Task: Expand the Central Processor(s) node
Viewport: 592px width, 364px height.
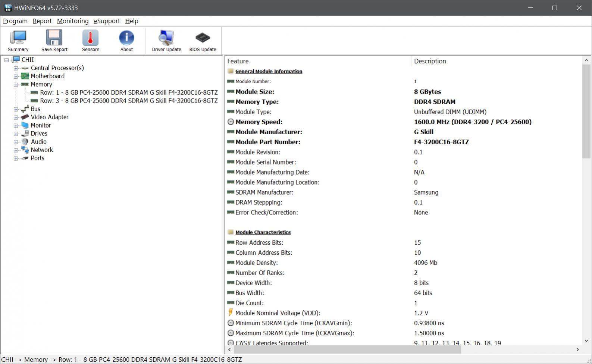Action: coord(16,68)
